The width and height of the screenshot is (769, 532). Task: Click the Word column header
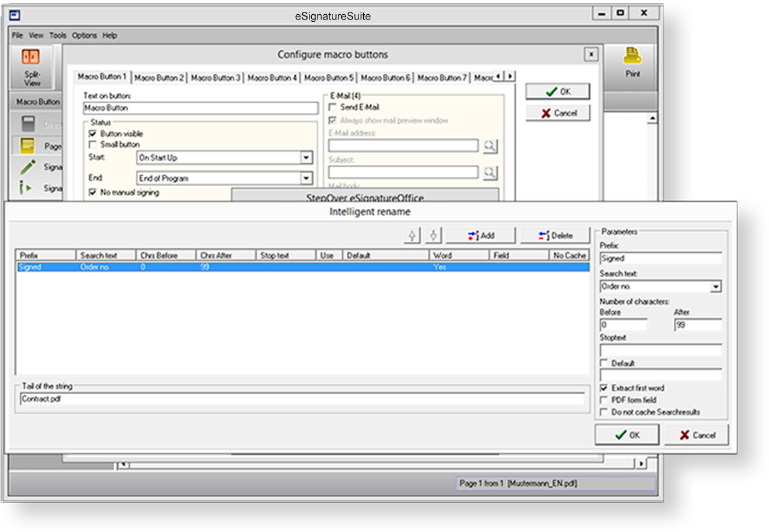459,255
